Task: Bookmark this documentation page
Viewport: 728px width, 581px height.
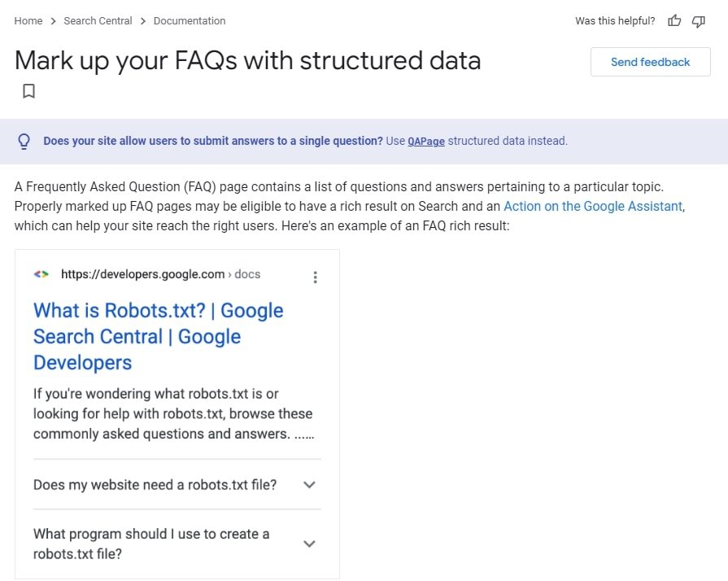Action: 29,91
